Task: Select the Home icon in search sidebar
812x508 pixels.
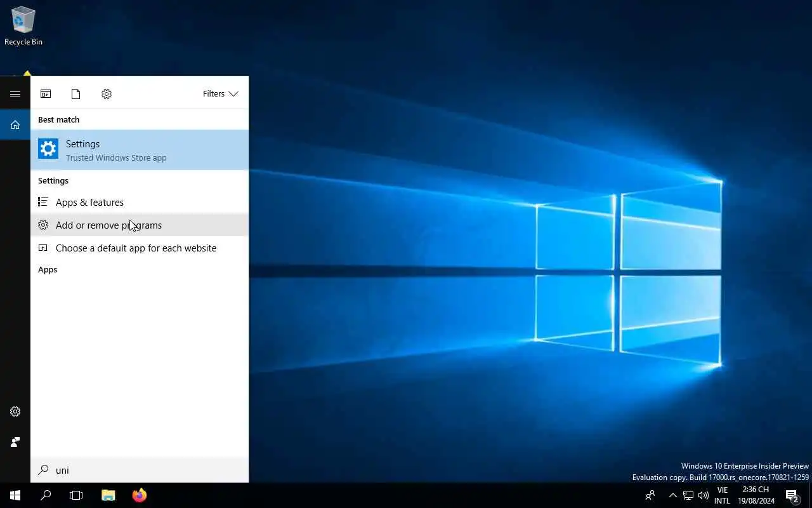Action: click(15, 124)
